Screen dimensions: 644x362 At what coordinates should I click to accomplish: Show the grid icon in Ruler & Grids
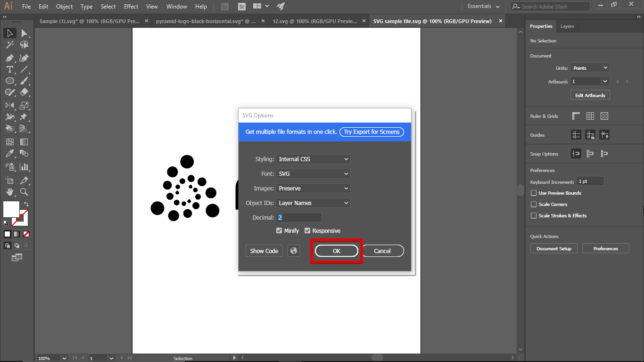point(590,116)
